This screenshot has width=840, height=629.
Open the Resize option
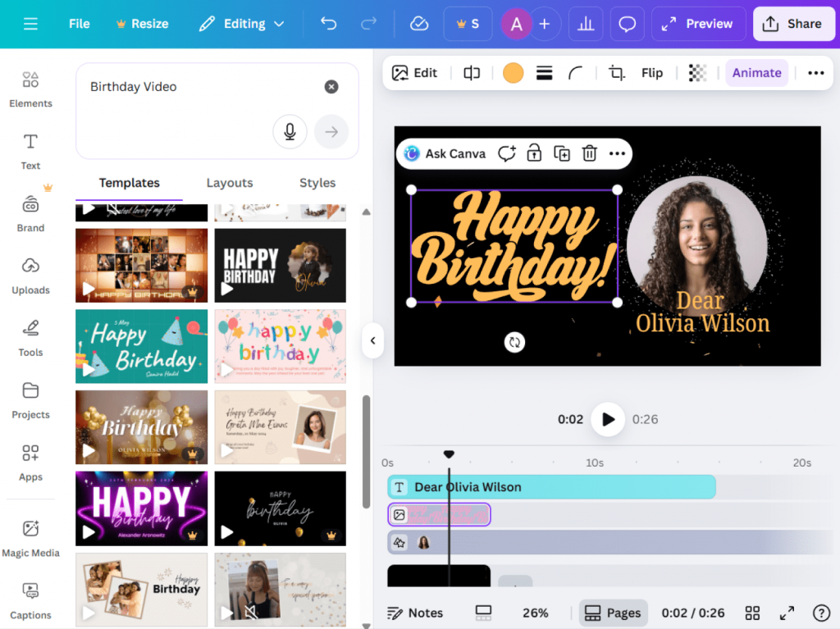(x=143, y=24)
